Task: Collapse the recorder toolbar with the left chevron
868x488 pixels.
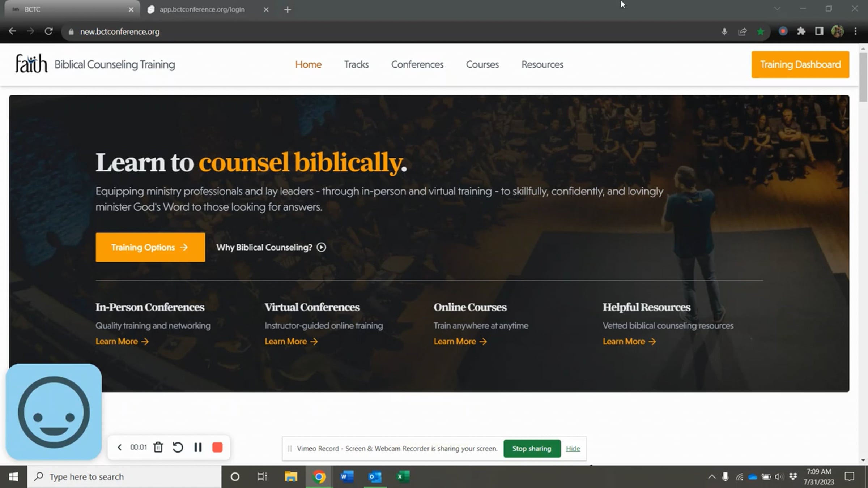Action: [119, 448]
